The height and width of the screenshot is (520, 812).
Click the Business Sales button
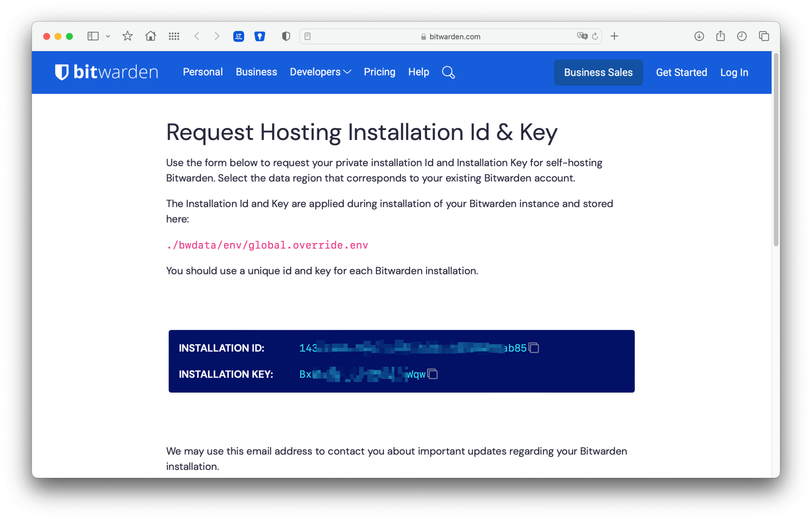[597, 72]
